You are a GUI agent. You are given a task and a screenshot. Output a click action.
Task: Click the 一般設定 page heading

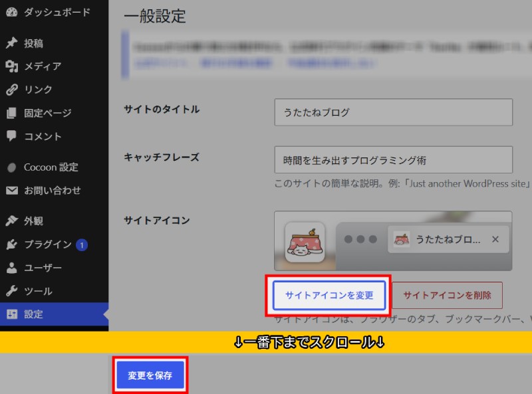click(155, 16)
